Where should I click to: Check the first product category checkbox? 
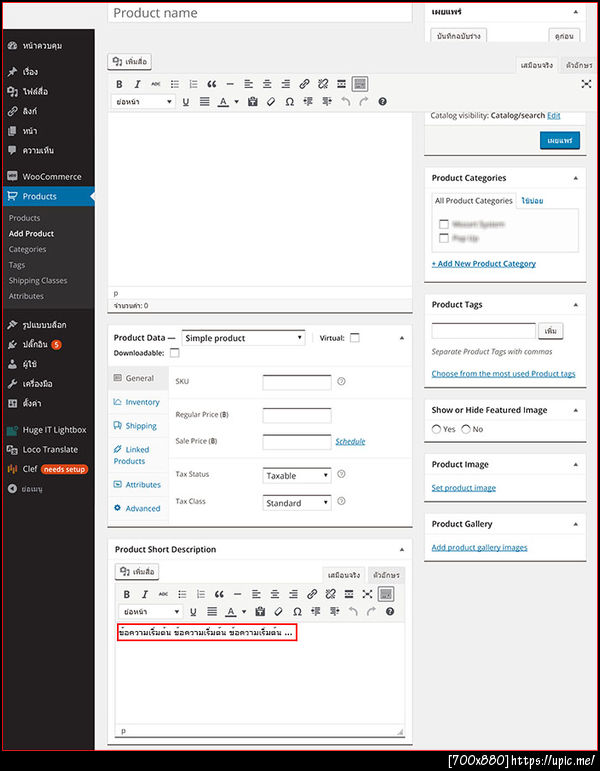[444, 224]
